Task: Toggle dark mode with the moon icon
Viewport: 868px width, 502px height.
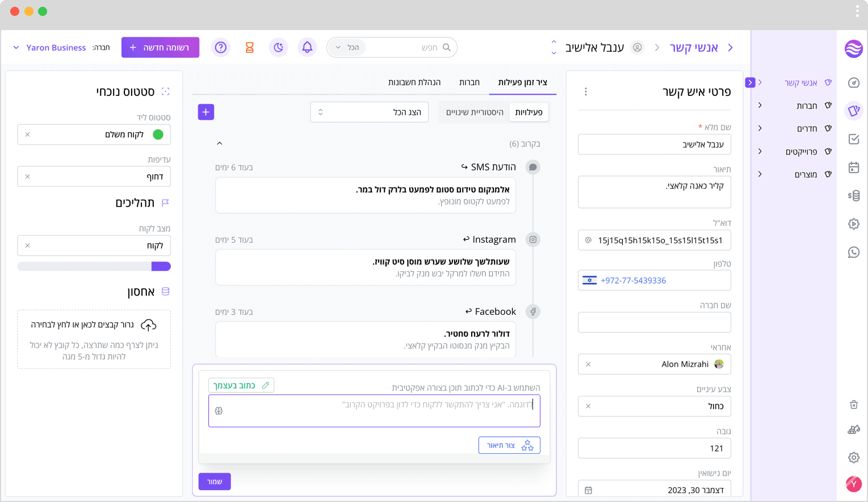Action: point(278,48)
